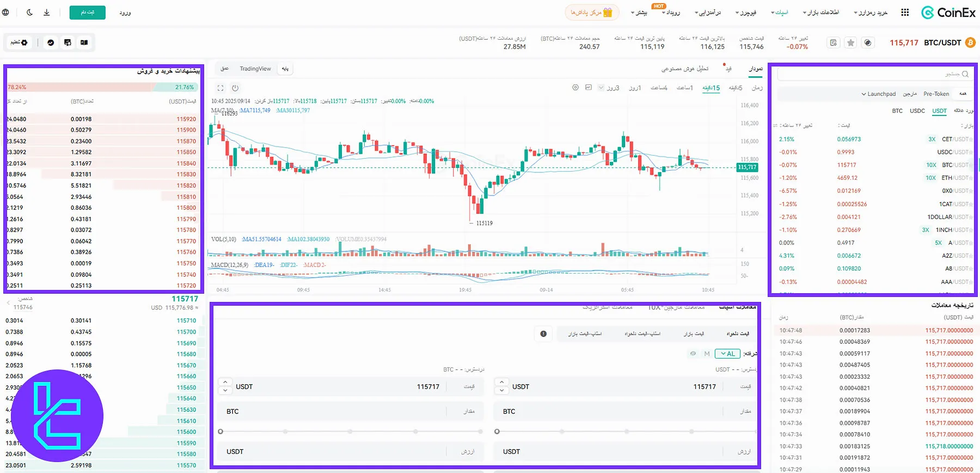
Task: Open the AL dropdown in order form
Action: (x=727, y=354)
